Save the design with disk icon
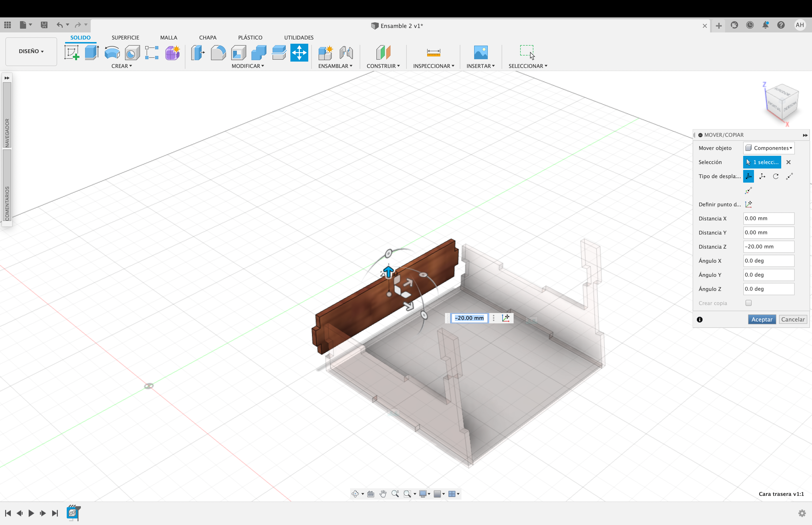Image resolution: width=812 pixels, height=525 pixels. tap(44, 25)
